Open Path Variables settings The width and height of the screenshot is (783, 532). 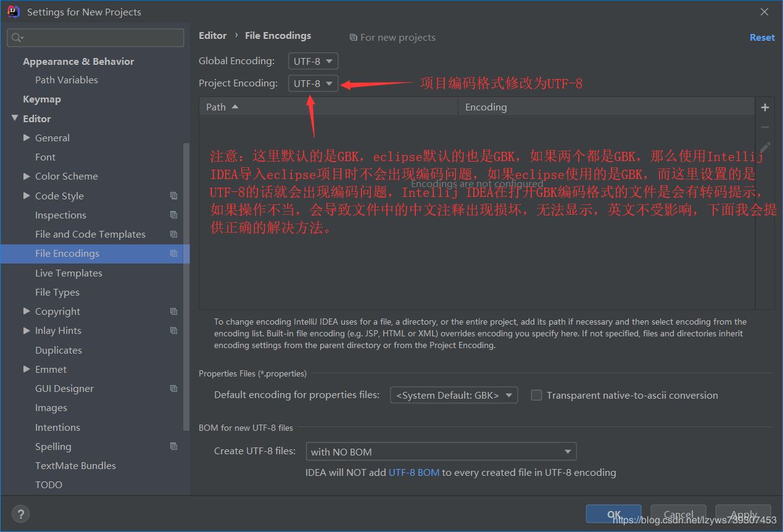67,80
